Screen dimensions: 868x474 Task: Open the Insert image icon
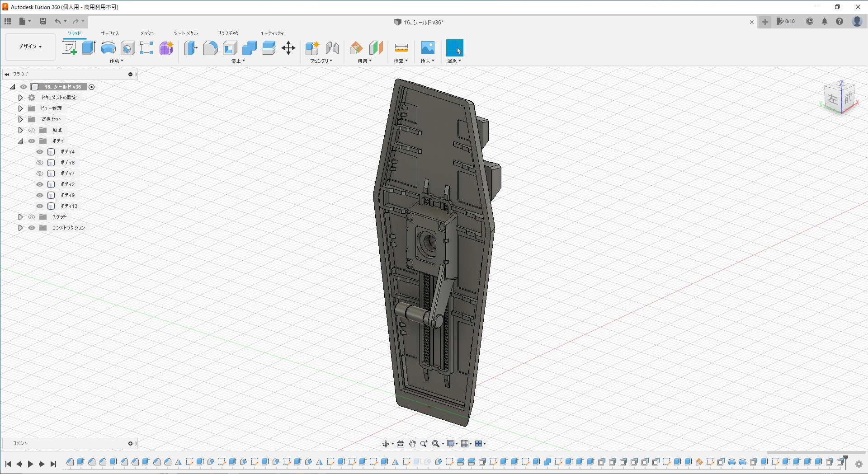[x=427, y=48]
